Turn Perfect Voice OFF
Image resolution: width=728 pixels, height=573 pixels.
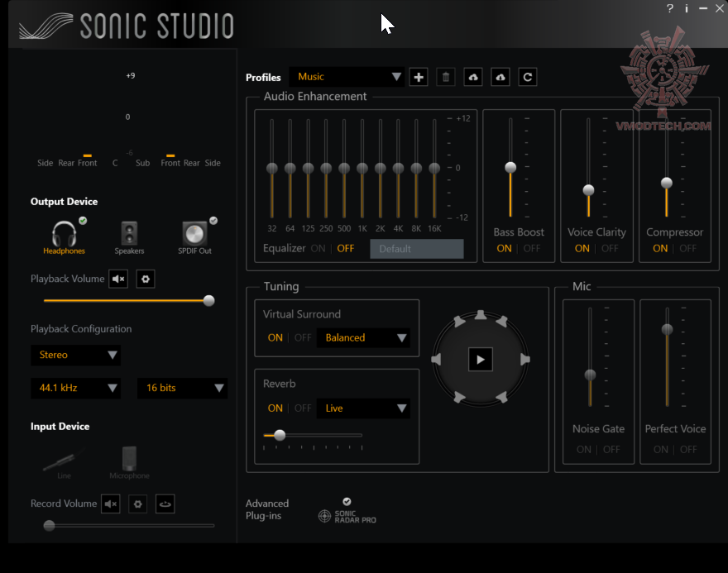pyautogui.click(x=688, y=450)
